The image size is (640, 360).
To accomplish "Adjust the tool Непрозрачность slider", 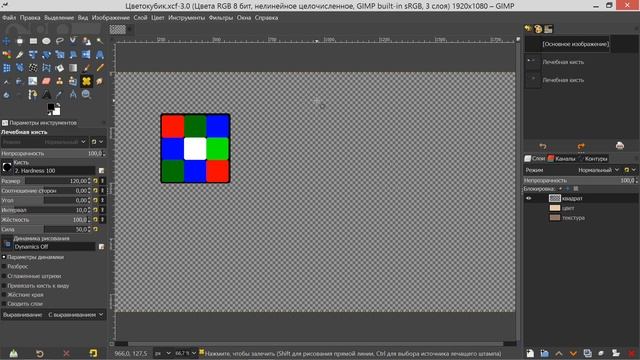I will point(53,153).
